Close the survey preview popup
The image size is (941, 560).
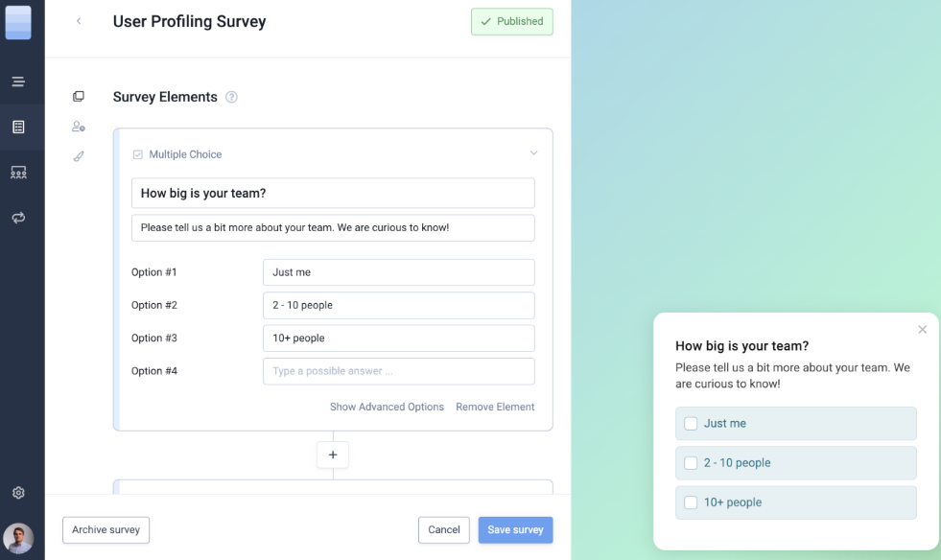click(x=923, y=330)
